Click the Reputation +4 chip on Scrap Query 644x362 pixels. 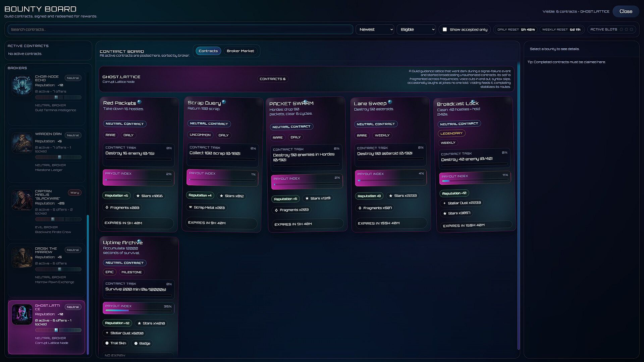coord(200,195)
